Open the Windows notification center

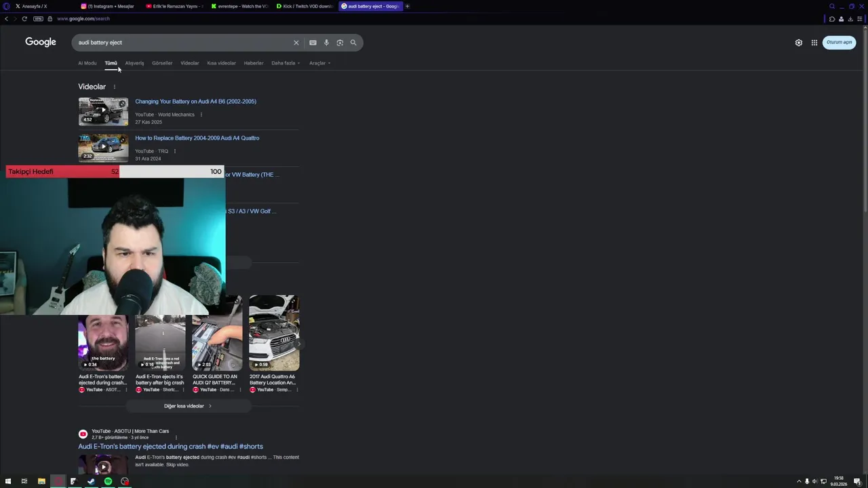coord(858,481)
